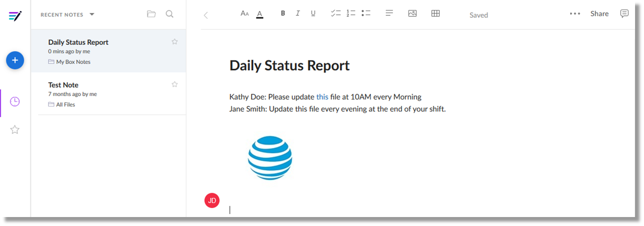Open the notes search icon

[169, 14]
